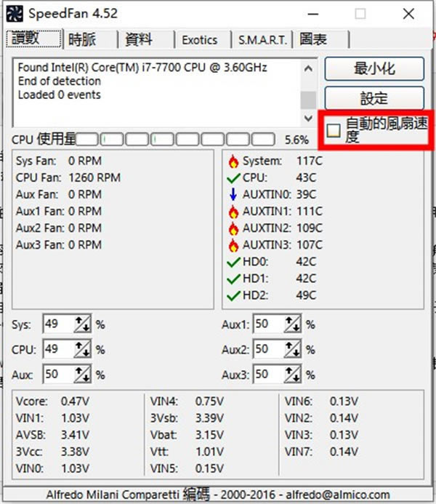
Task: Click the 'Aux2 Fan: 0 RPM' reading
Action: tap(59, 228)
